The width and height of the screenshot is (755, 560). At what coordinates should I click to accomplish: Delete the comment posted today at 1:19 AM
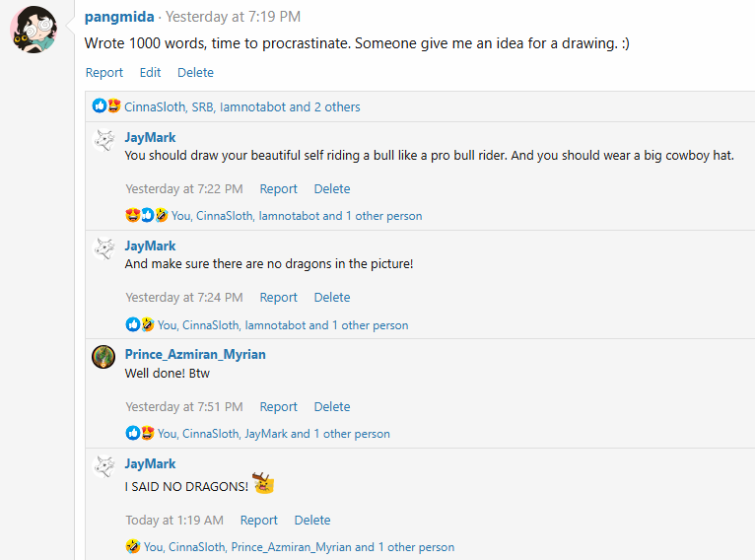pyautogui.click(x=312, y=520)
